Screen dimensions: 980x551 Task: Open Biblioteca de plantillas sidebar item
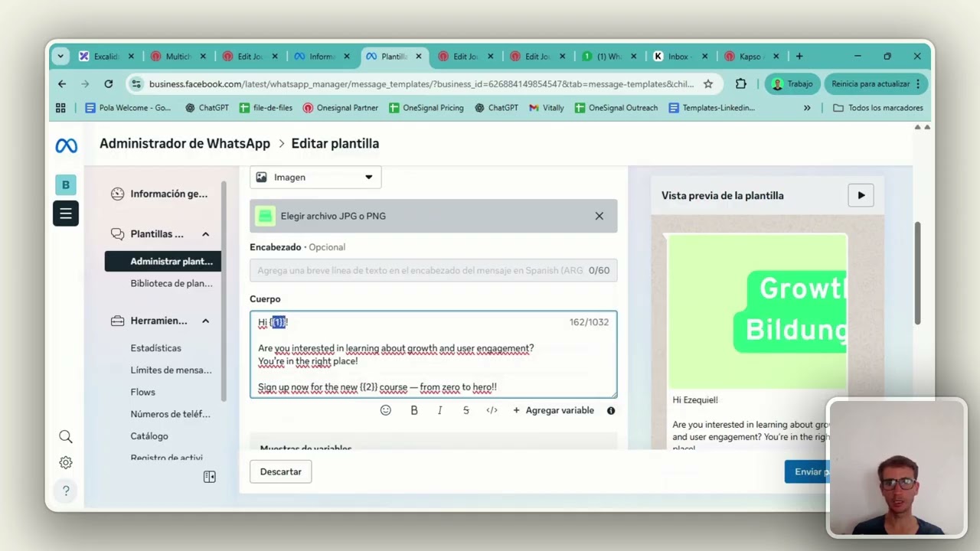pyautogui.click(x=171, y=283)
